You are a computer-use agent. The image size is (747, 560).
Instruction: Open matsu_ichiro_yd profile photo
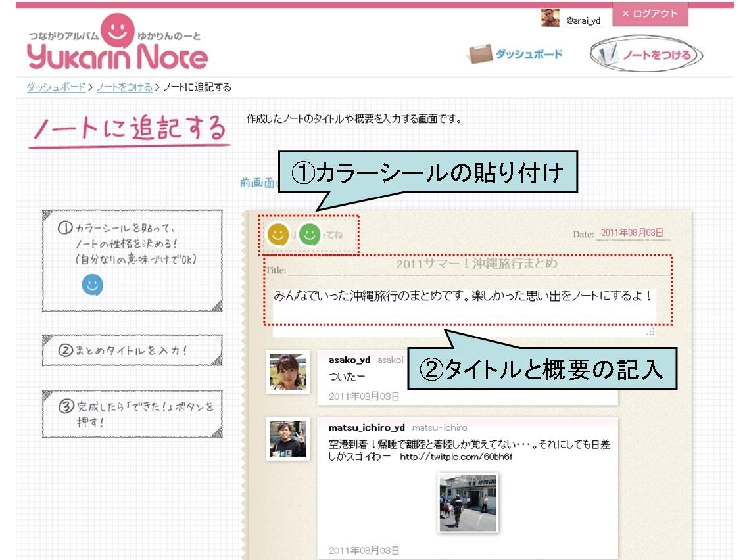288,439
